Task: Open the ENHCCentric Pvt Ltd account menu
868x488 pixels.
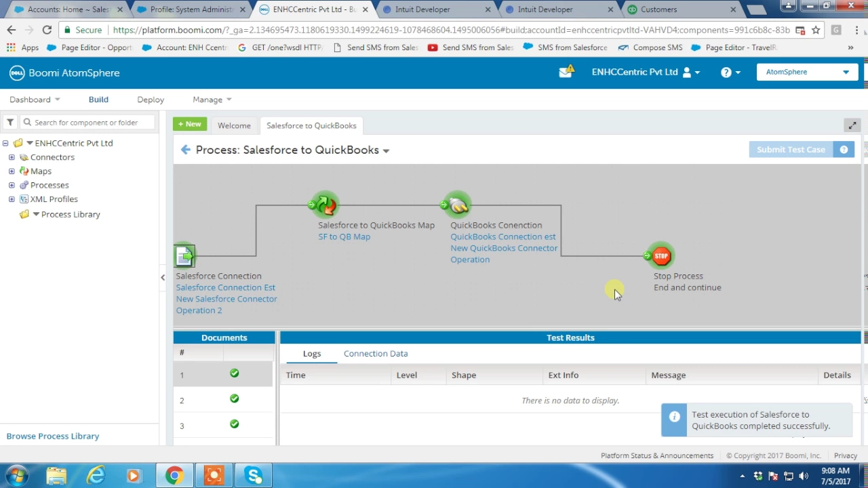Action: tap(646, 72)
